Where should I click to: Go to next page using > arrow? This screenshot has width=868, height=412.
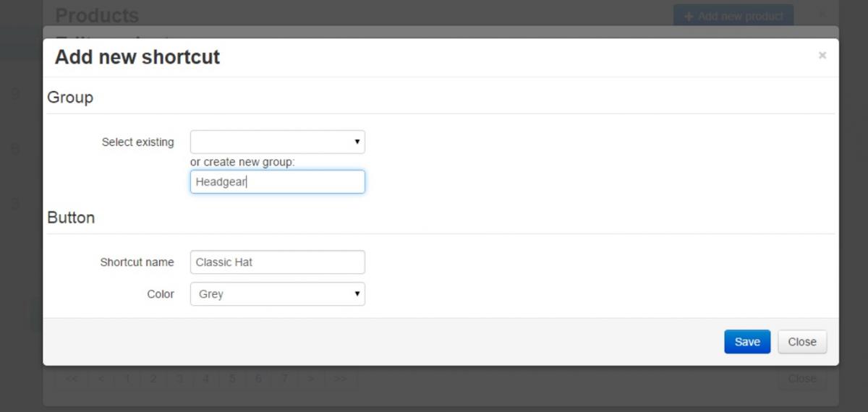[310, 379]
